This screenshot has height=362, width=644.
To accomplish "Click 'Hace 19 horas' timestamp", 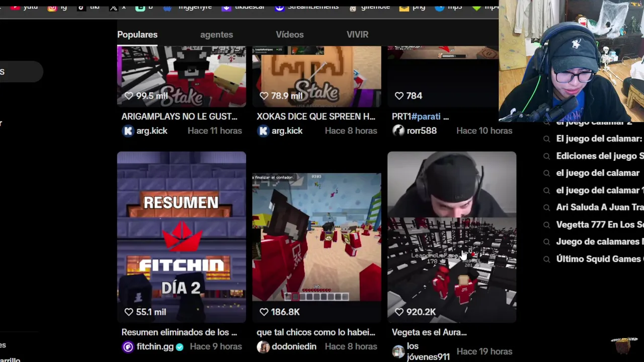I will click(484, 351).
